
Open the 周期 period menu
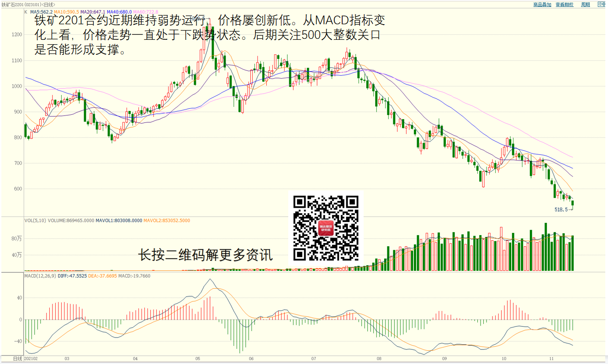pyautogui.click(x=585, y=5)
